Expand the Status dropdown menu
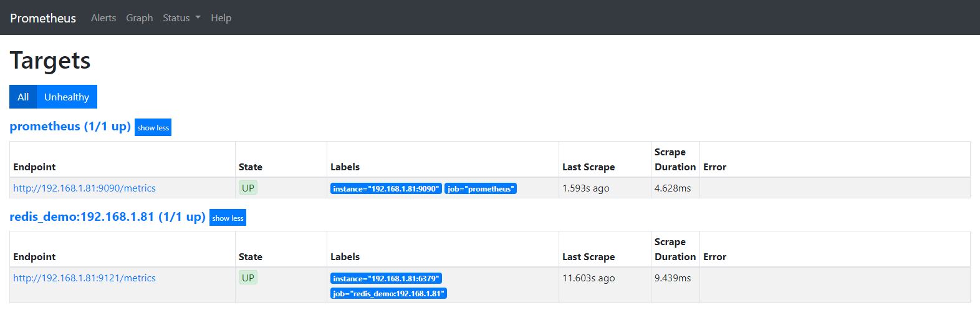The width and height of the screenshot is (980, 325). point(181,18)
